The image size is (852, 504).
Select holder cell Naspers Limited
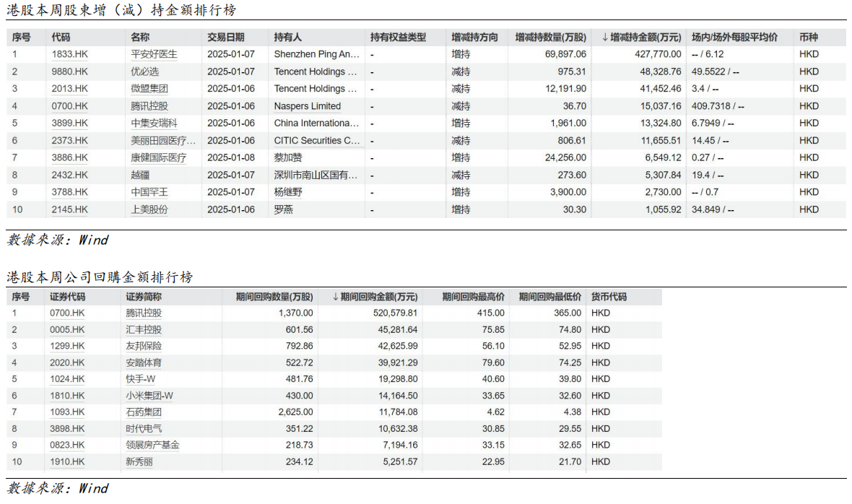click(308, 106)
